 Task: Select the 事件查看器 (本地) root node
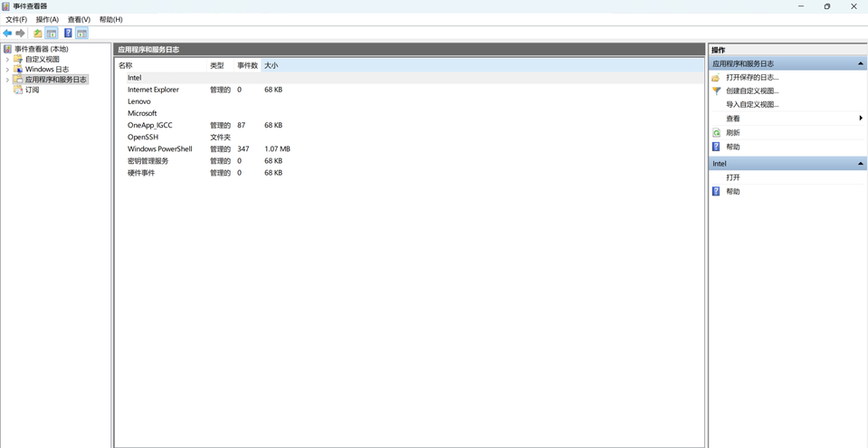[x=42, y=49]
